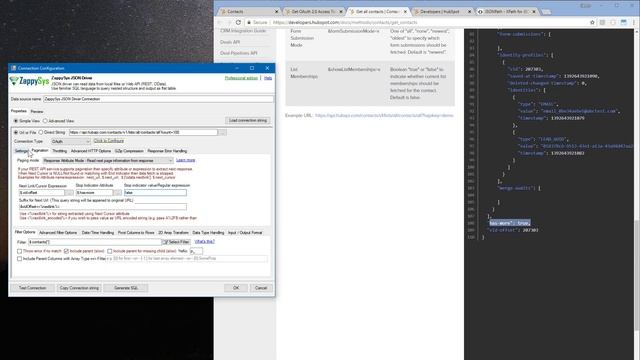Open new Chrome tab button
This screenshot has height=360, width=640.
tap(546, 12)
